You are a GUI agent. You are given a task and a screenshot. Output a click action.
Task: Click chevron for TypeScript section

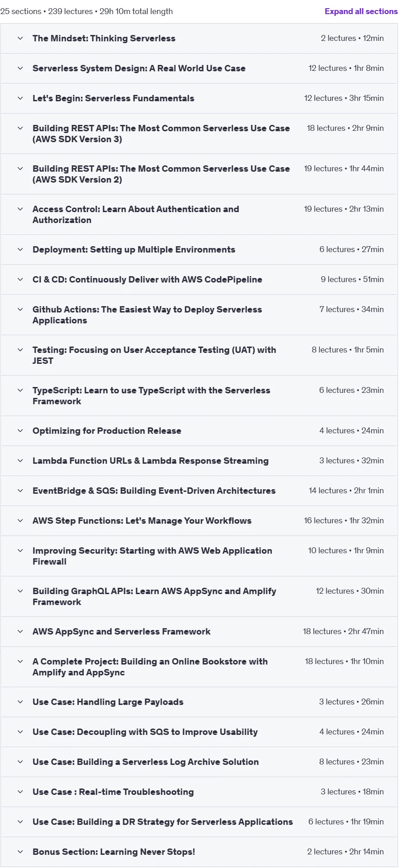pyautogui.click(x=20, y=390)
